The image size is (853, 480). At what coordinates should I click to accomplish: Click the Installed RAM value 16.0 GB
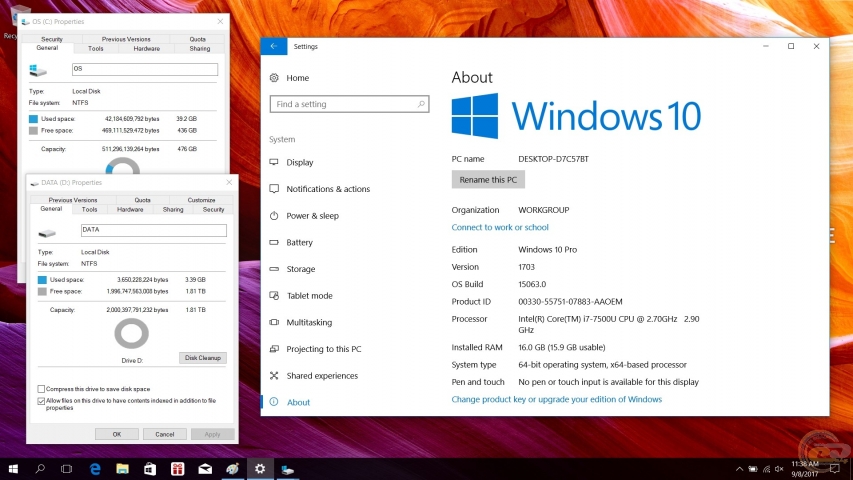pos(561,347)
